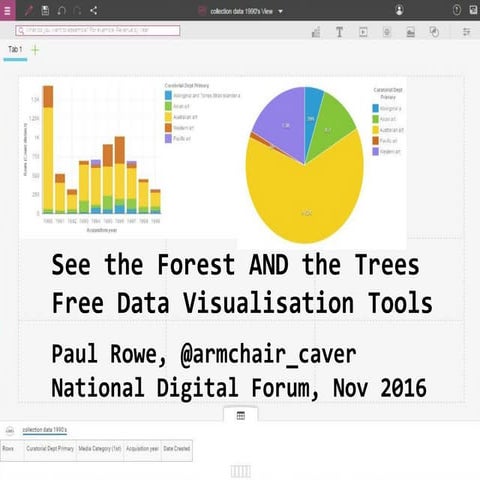Click the search magnifier icon
480x480 pixels.
[21, 30]
